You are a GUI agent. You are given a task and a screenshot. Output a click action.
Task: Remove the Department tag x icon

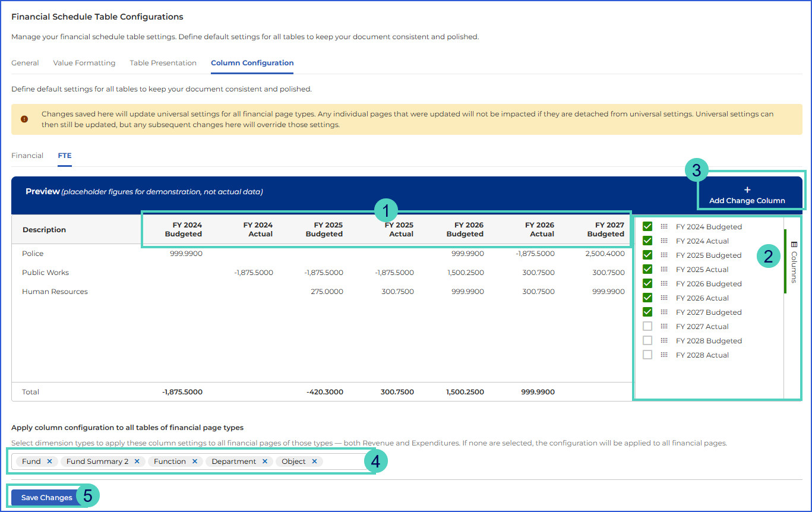point(265,462)
